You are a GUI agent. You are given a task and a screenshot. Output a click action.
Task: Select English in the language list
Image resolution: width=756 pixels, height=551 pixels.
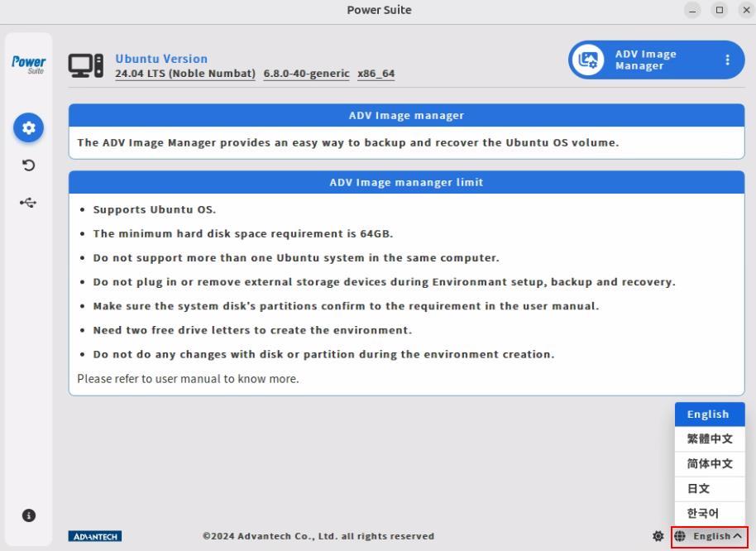click(x=710, y=414)
